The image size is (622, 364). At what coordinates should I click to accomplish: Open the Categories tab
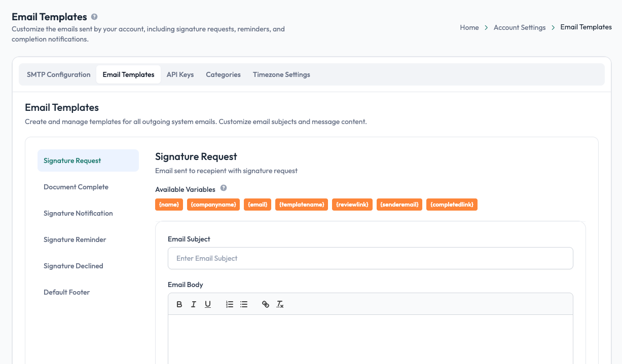coord(223,74)
